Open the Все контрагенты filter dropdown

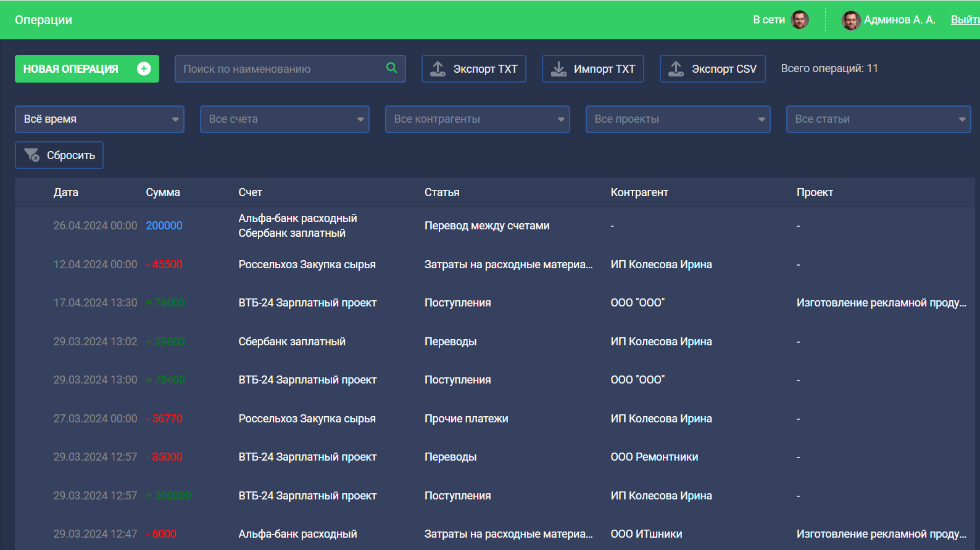478,119
